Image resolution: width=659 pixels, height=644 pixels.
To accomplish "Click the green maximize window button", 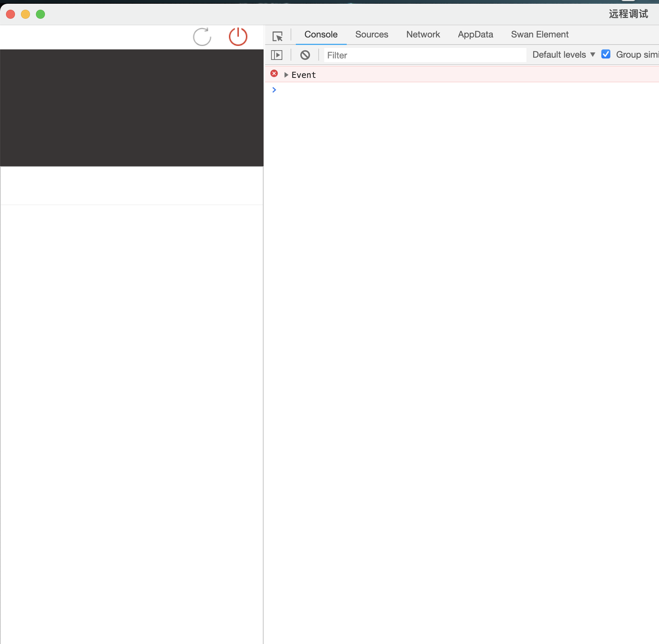I will click(x=40, y=14).
